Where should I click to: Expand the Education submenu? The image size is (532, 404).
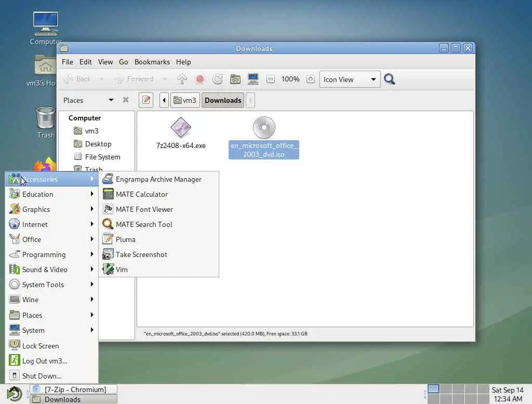[51, 194]
